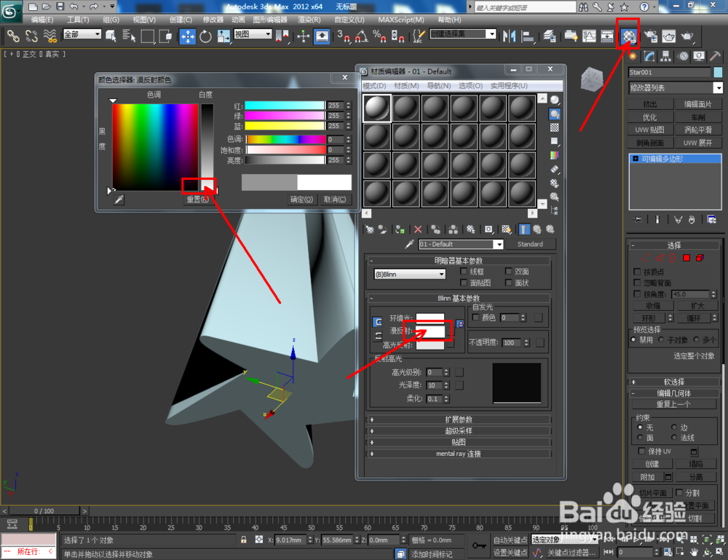
Task: Click the selection lock toggle icon
Action: (243, 540)
